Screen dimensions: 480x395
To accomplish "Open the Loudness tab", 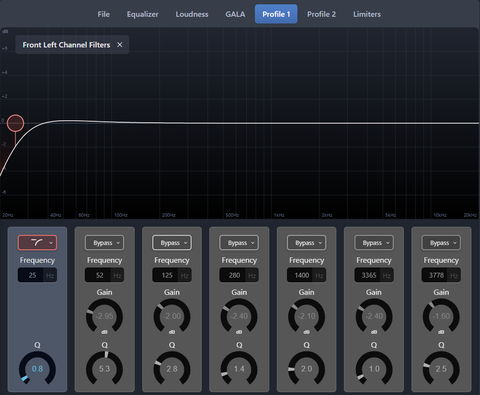I will [x=192, y=14].
